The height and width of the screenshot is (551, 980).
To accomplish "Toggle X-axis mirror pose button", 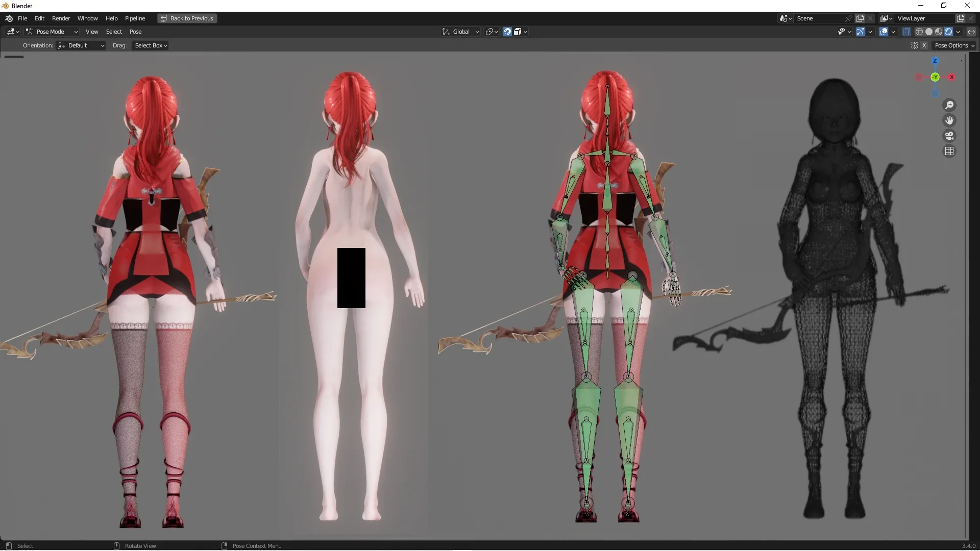I will click(924, 45).
